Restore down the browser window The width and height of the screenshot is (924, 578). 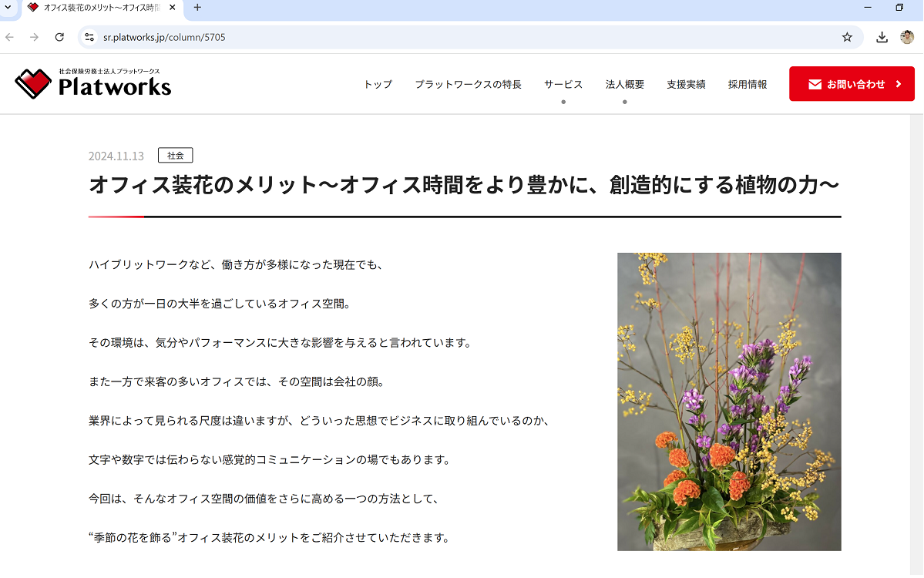click(x=899, y=8)
